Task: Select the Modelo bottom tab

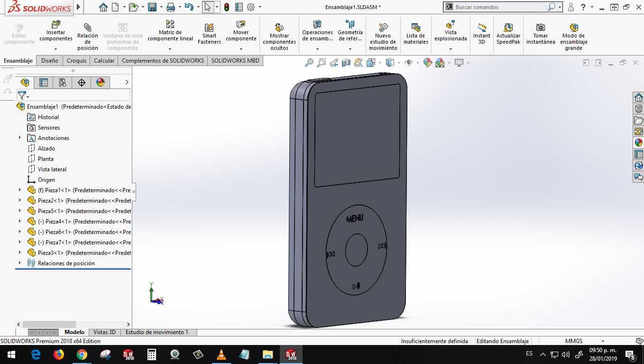Action: tap(74, 332)
